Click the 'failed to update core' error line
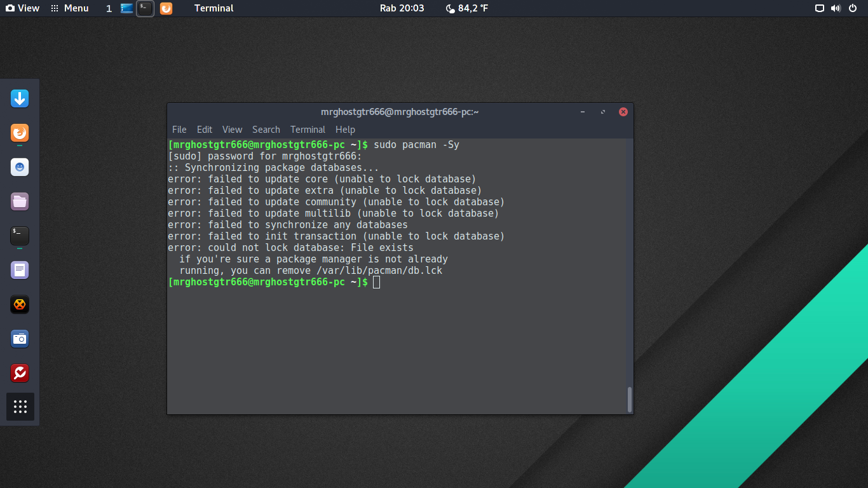The image size is (868, 488). pos(322,179)
